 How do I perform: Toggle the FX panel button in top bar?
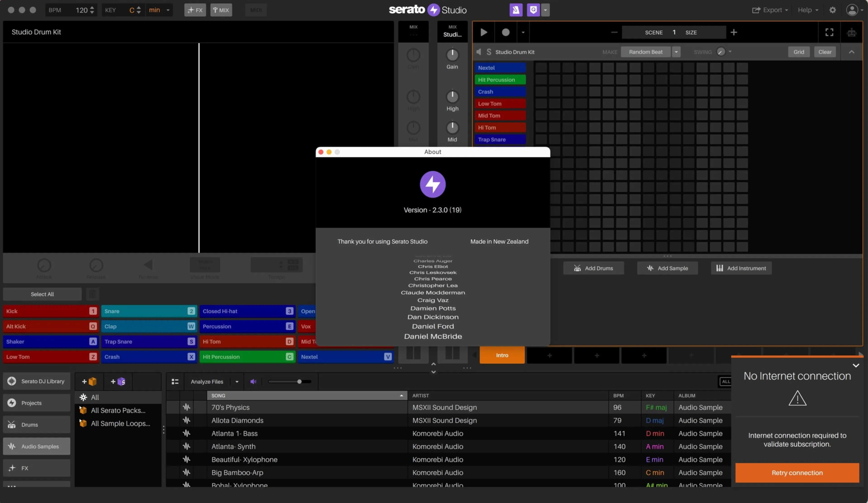point(195,10)
